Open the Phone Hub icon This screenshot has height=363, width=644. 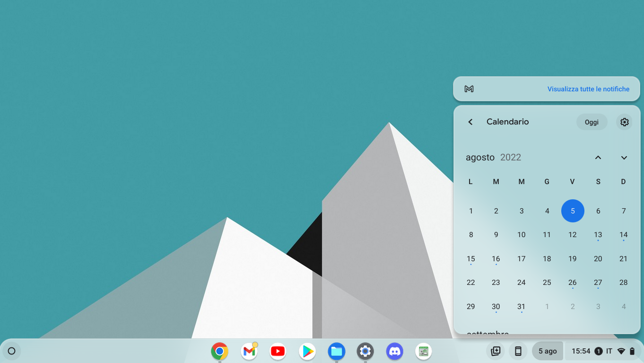point(518,351)
